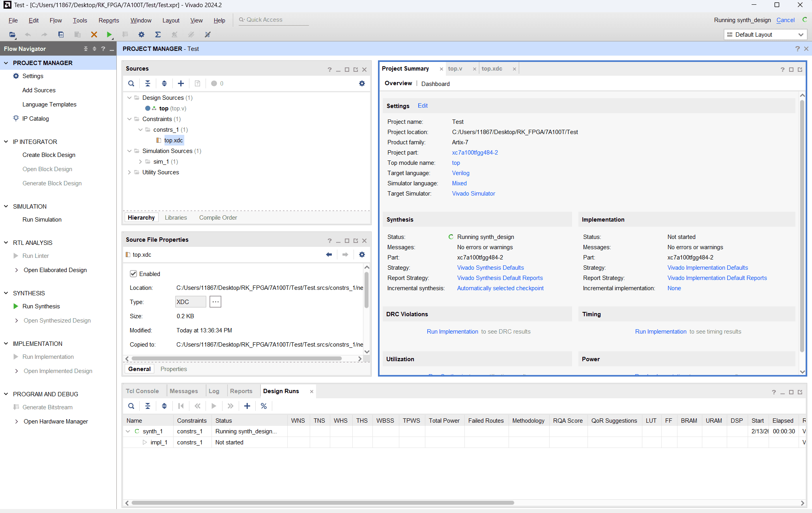Screen dimensions: 812x513
Task: Switch to the Tcl Console tab
Action: [142, 391]
